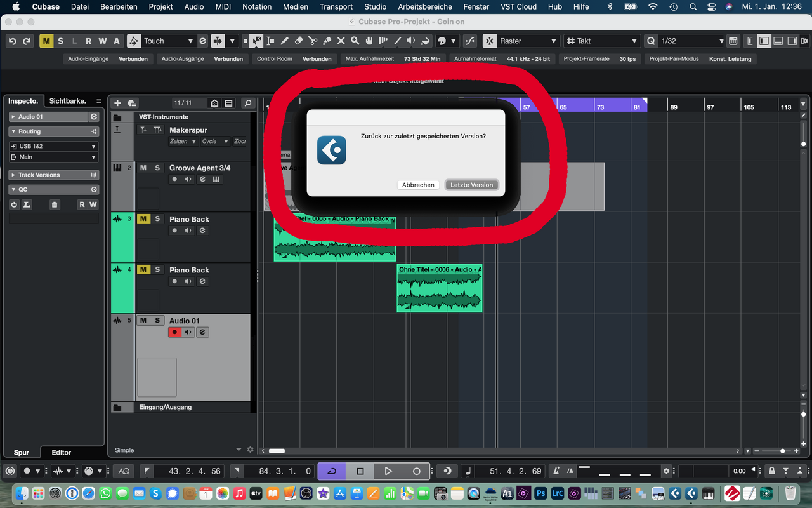Screen dimensions: 812x508
Task: Click the Stop button in transport
Action: (x=360, y=471)
